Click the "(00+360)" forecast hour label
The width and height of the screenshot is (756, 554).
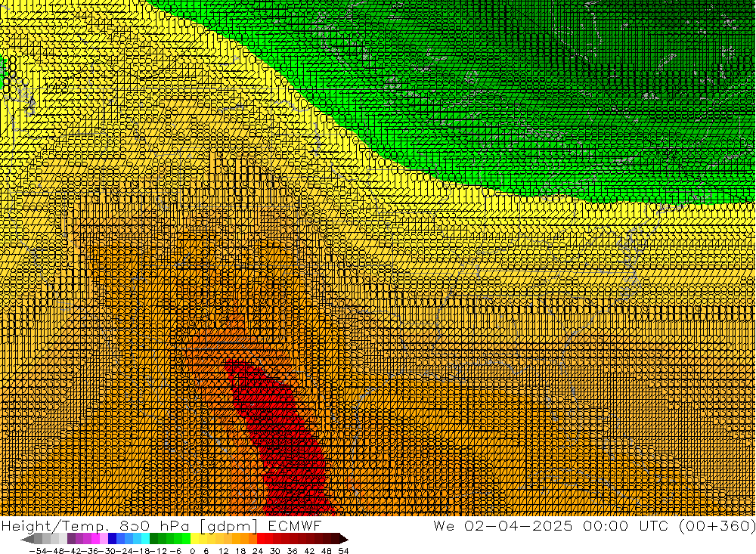click(x=716, y=525)
